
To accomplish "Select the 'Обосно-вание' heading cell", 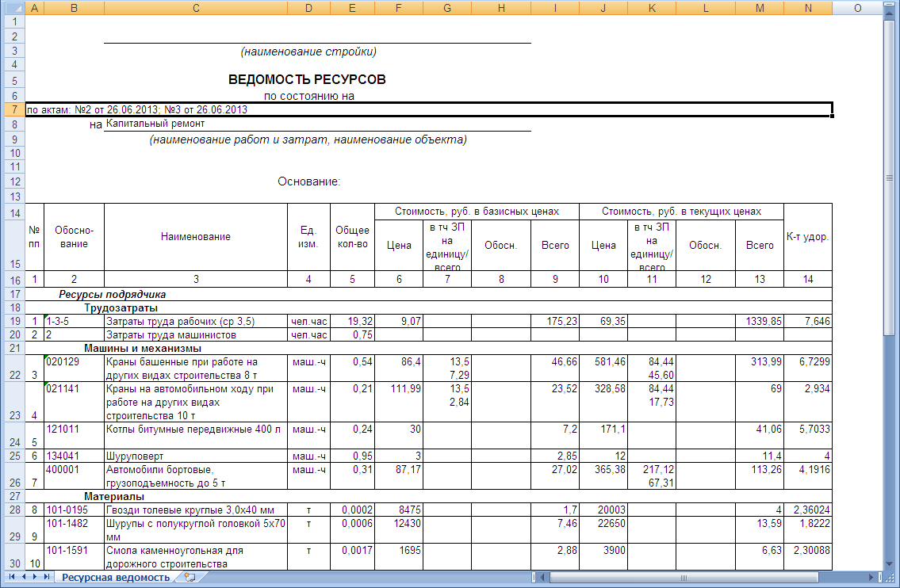I will point(74,236).
